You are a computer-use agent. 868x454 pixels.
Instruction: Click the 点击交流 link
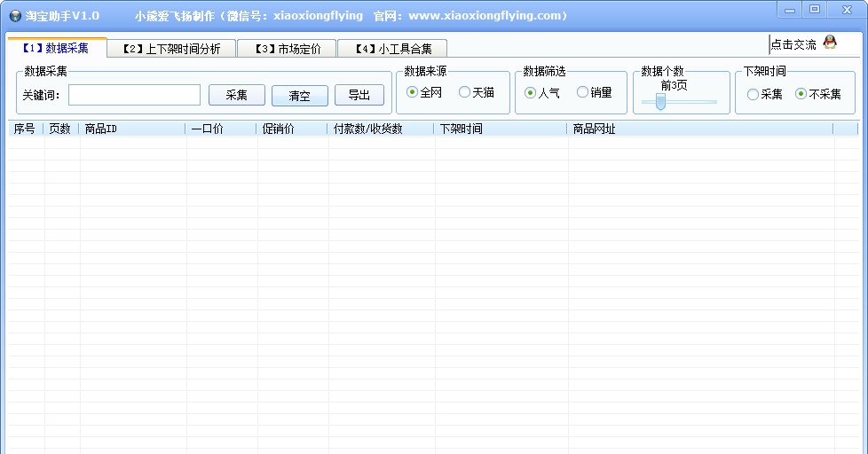click(x=793, y=45)
